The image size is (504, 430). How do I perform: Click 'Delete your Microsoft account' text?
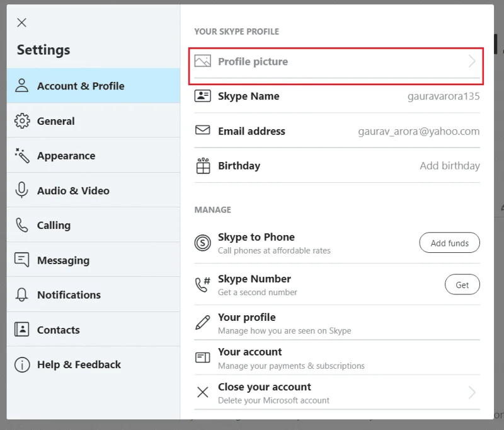(x=273, y=400)
